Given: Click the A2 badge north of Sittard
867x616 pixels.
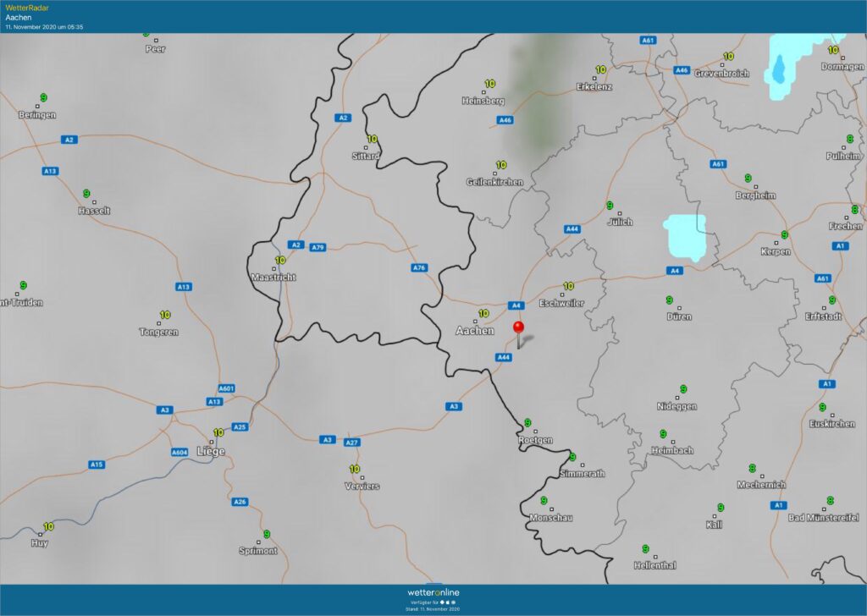Looking at the screenshot, I should click(343, 118).
